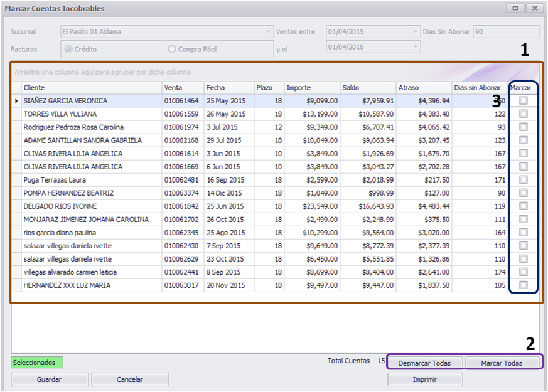
Task: Open the Sucursal dropdown
Action: coord(268,32)
